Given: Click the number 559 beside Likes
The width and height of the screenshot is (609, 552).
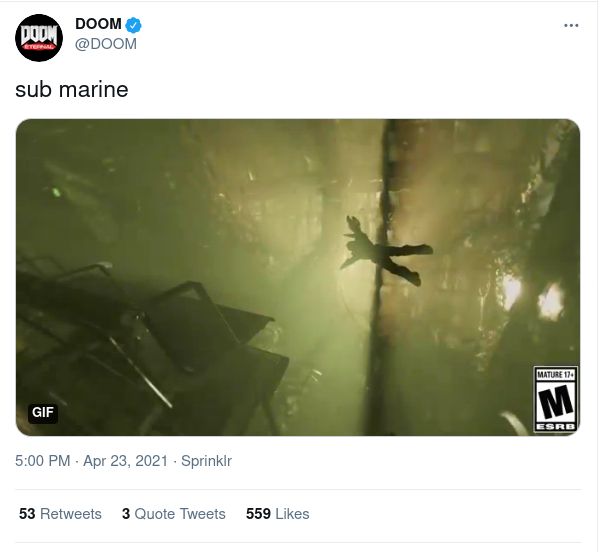Looking at the screenshot, I should (x=258, y=514).
